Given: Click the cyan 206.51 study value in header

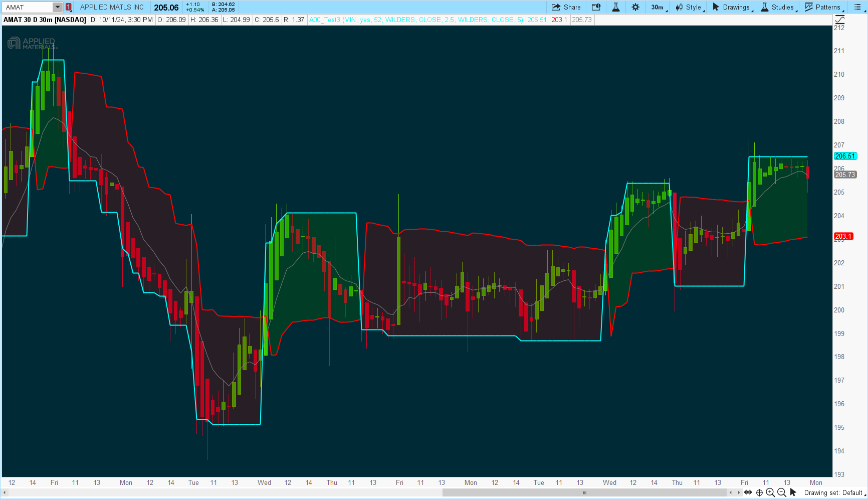Looking at the screenshot, I should click(537, 20).
